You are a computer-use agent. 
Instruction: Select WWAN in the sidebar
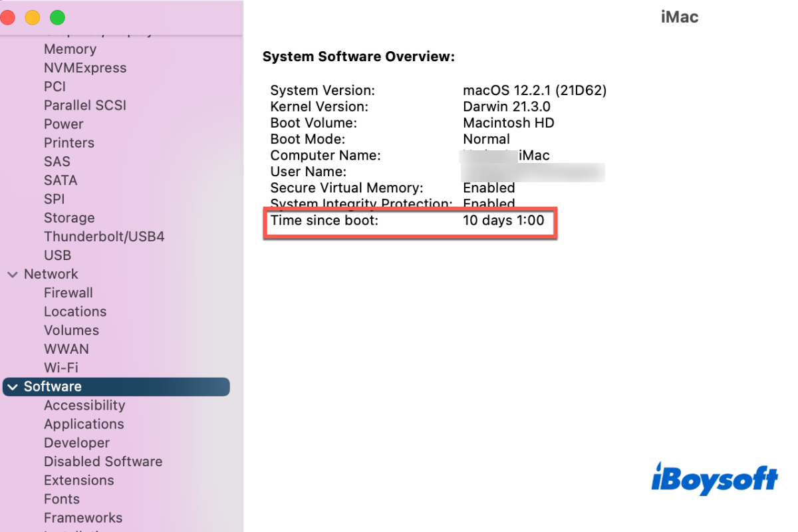coord(66,349)
